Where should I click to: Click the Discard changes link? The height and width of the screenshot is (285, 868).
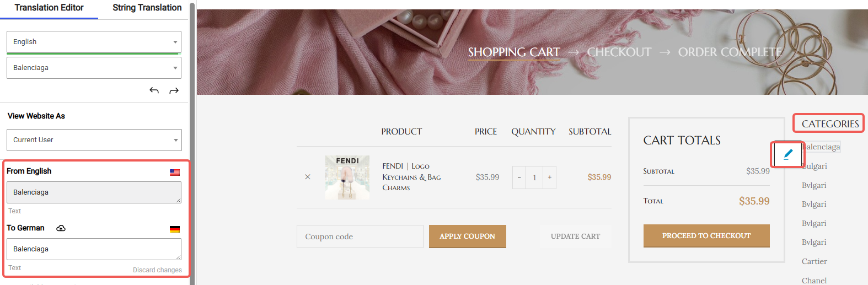coord(157,270)
